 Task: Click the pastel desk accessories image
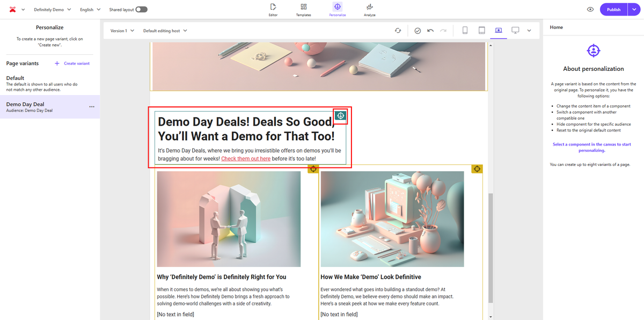coord(392,219)
